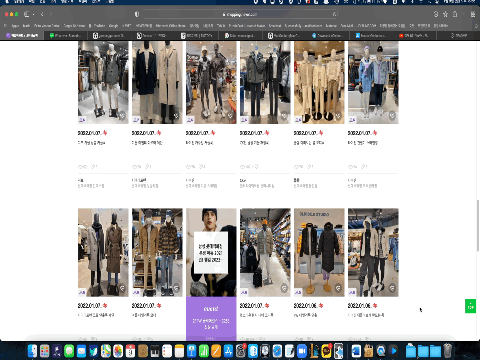Viewport: 480px width, 360px height.
Task: Tap the round like icon on navy coat thumbnail
Action: click(176, 116)
